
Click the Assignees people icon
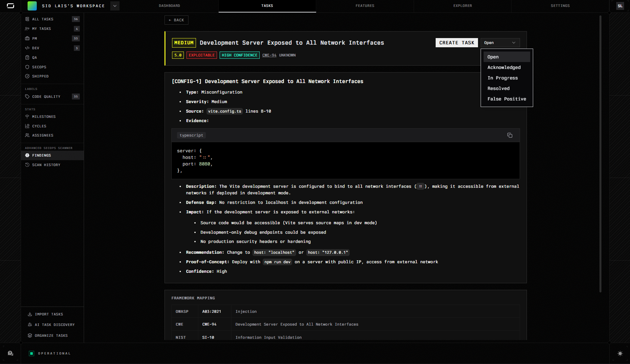tap(27, 135)
